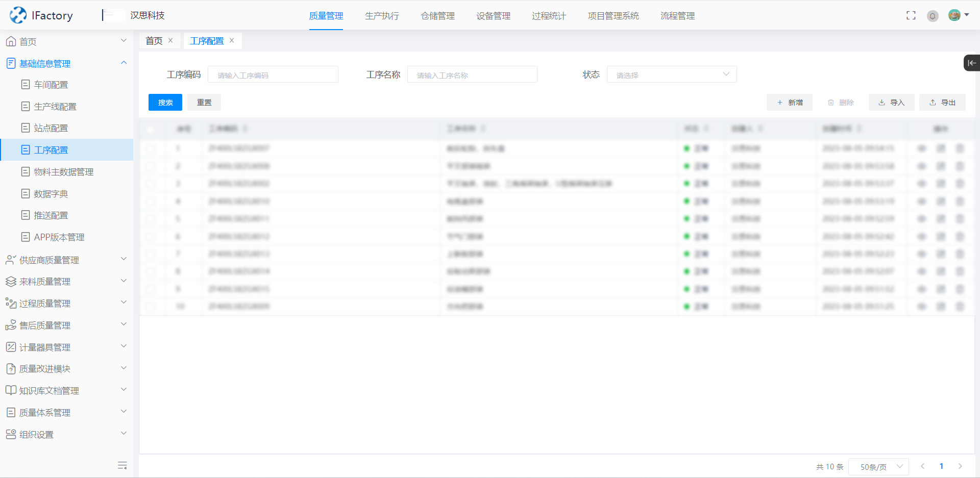Screen dimensions: 980x478
Task: Check the checkbox for row 1
Action: [x=150, y=148]
